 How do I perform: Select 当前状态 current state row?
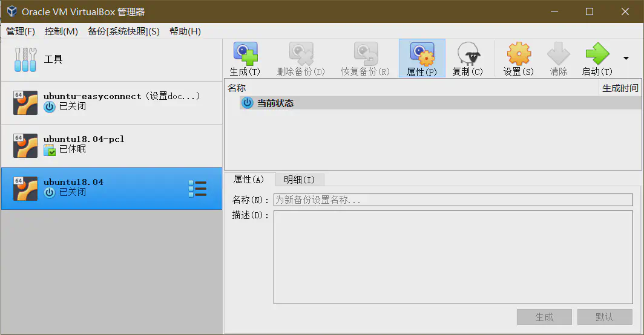click(x=275, y=103)
